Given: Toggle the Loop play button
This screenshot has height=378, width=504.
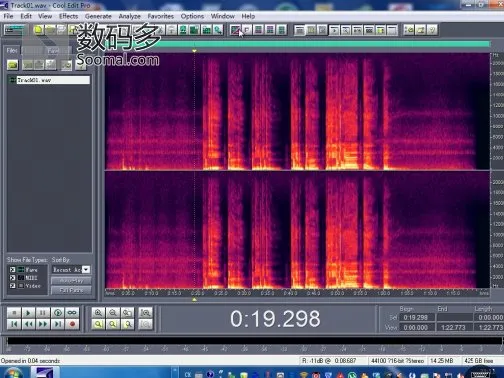Looking at the screenshot, I should pyautogui.click(x=72, y=313).
